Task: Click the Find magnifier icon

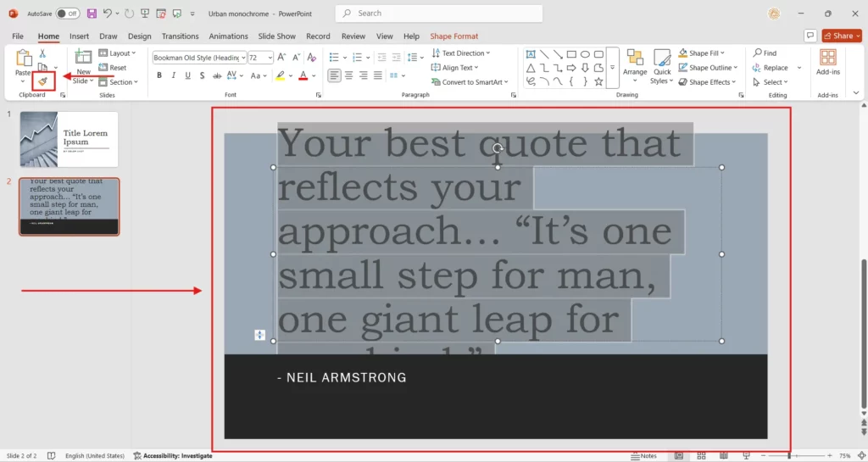Action: coord(756,53)
